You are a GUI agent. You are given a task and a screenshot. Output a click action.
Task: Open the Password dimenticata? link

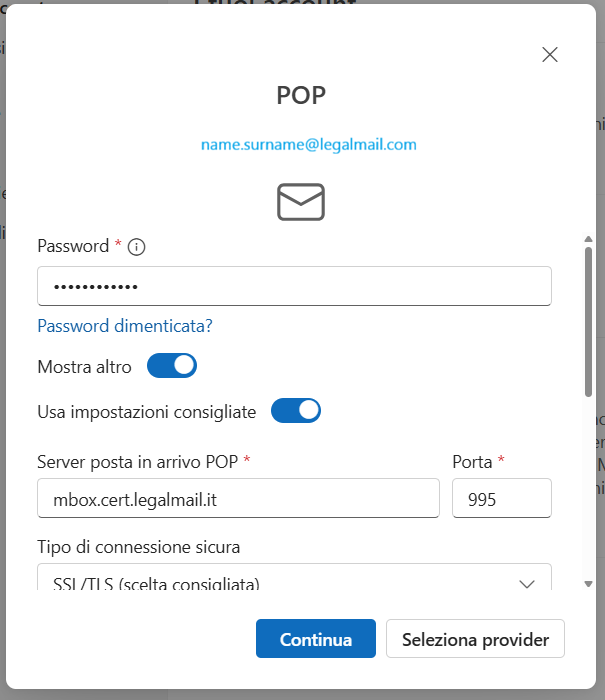click(x=125, y=326)
